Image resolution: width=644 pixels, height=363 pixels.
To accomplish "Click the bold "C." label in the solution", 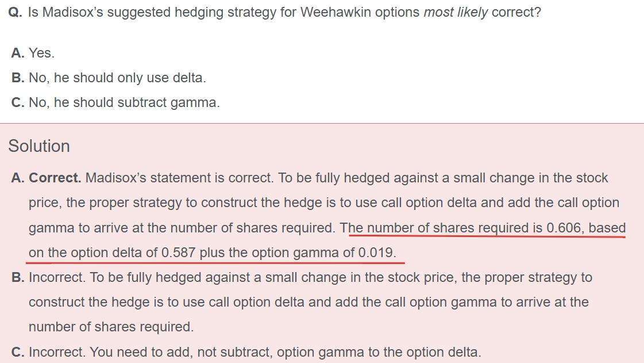I will [18, 352].
